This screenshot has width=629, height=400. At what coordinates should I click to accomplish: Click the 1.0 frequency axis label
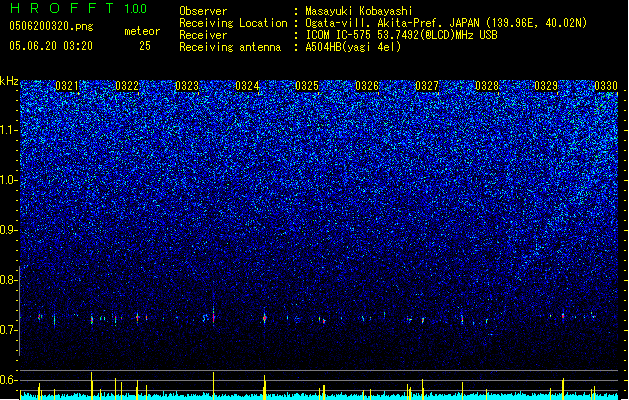(x=9, y=180)
